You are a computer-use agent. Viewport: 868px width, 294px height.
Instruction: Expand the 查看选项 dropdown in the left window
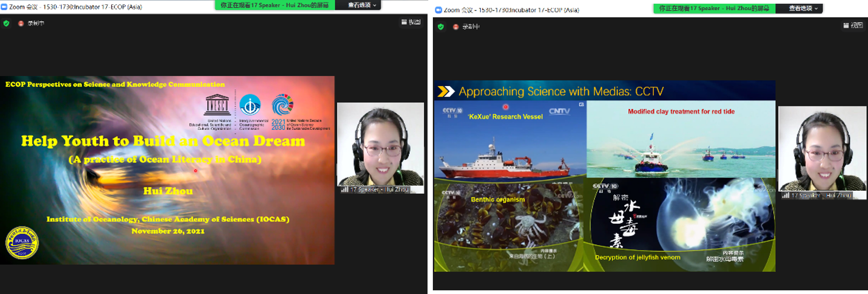tap(362, 5)
